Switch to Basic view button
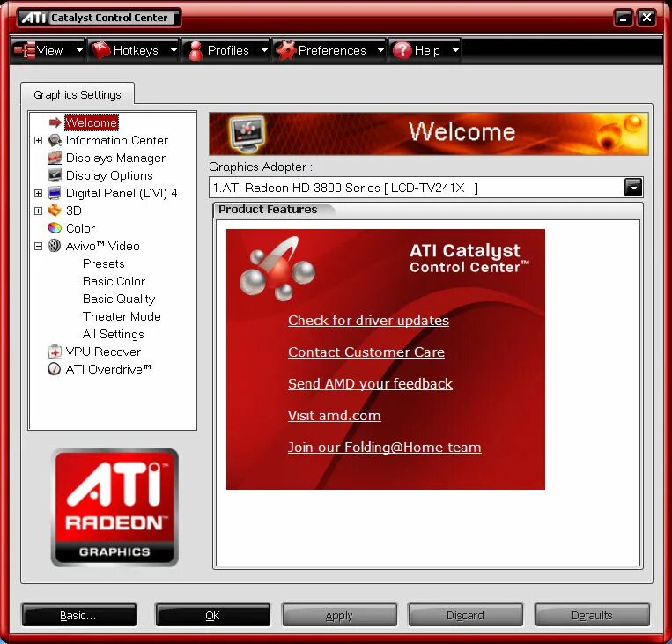 pyautogui.click(x=79, y=615)
